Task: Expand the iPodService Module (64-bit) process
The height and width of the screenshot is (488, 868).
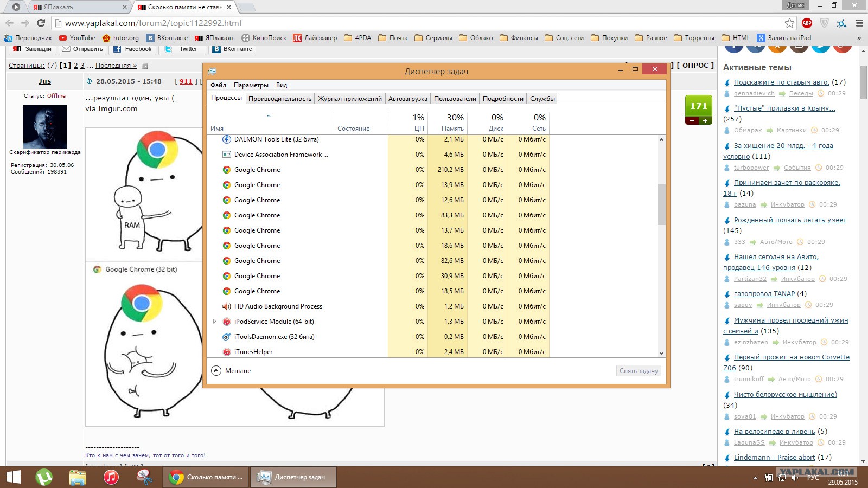Action: pos(214,322)
